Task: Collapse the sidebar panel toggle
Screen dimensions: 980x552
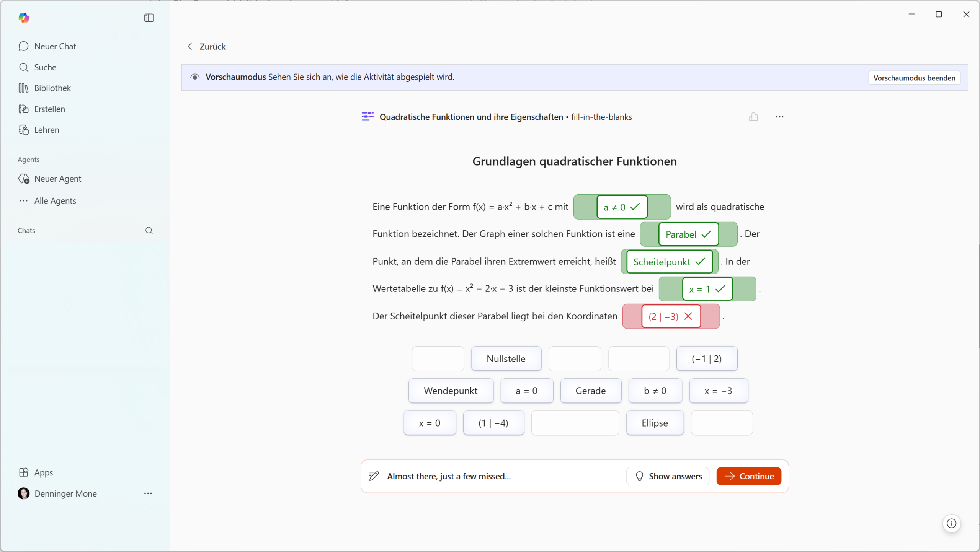Action: tap(149, 18)
